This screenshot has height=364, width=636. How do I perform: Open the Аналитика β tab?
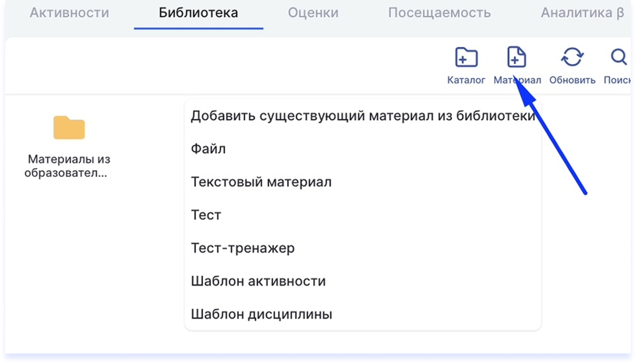tap(583, 13)
